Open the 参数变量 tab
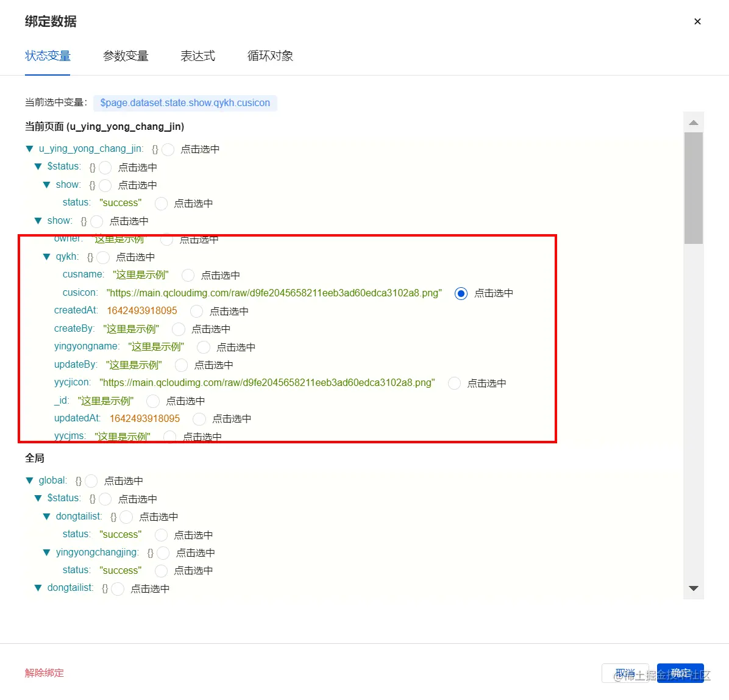This screenshot has height=700, width=729. [126, 56]
